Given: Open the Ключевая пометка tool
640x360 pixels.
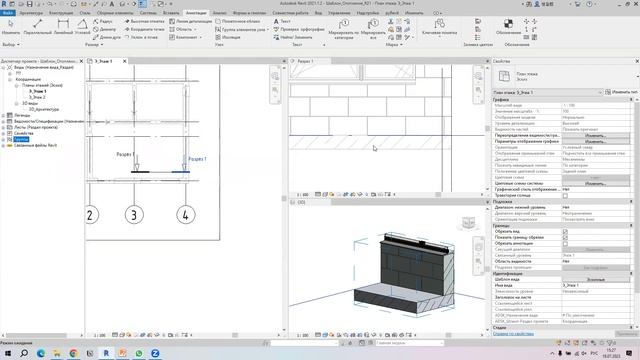Looking at the screenshot, I should click(440, 27).
